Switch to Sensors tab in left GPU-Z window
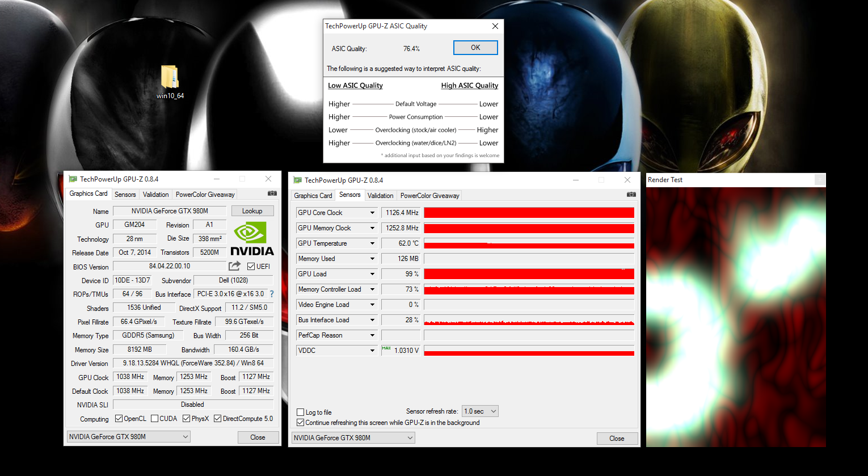The width and height of the screenshot is (868, 476). pos(125,195)
